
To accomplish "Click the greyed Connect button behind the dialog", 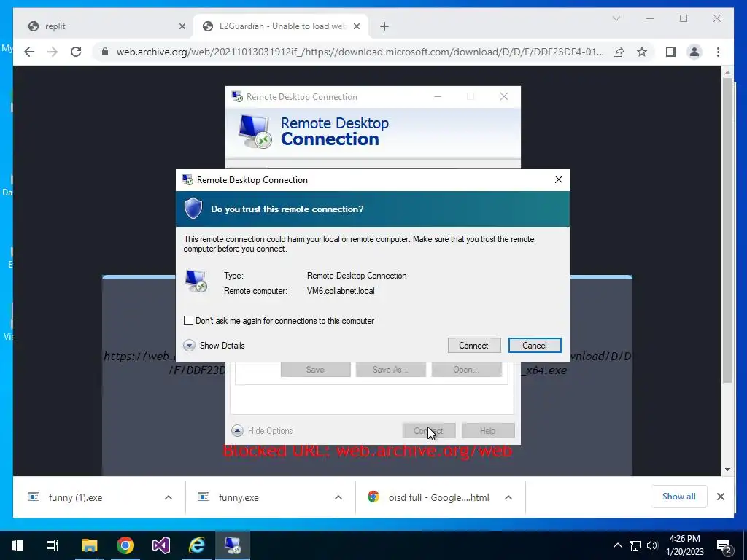I will coord(429,430).
